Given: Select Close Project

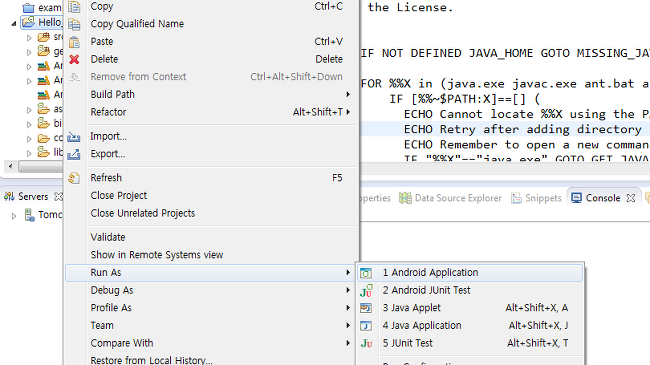Looking at the screenshot, I should (212, 195).
